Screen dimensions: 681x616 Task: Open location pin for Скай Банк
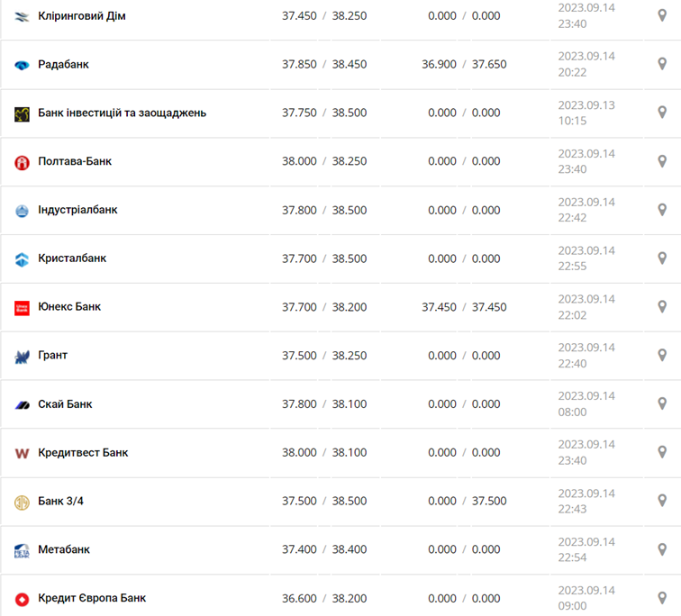(662, 403)
